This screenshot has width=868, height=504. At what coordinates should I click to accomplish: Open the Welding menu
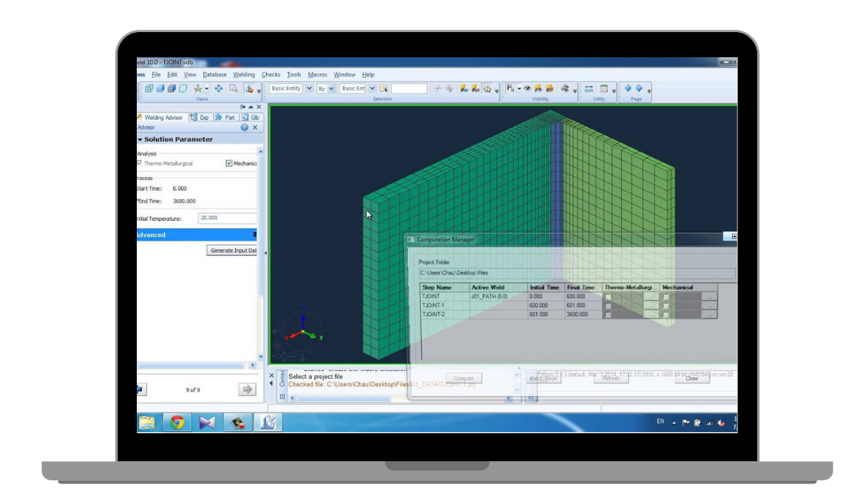244,75
